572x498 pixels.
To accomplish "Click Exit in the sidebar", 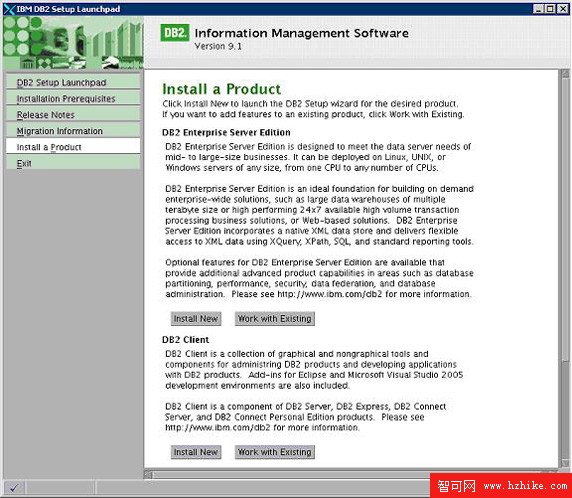I will click(73, 163).
